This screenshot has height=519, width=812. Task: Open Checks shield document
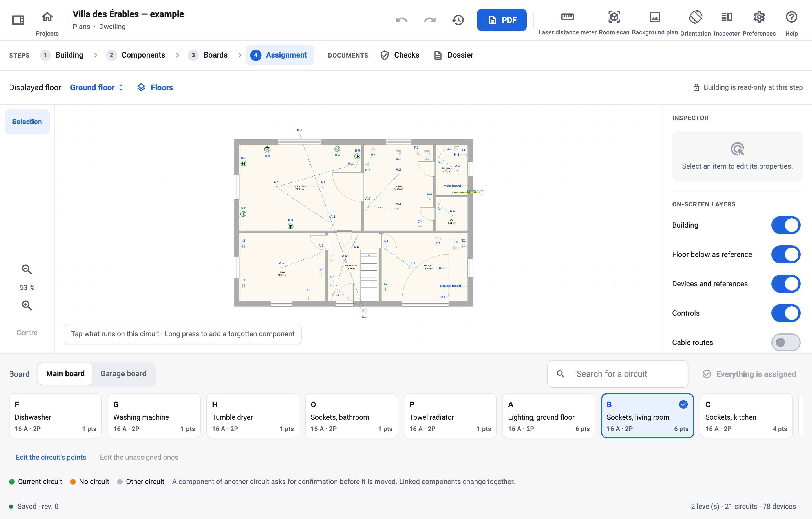(x=400, y=55)
